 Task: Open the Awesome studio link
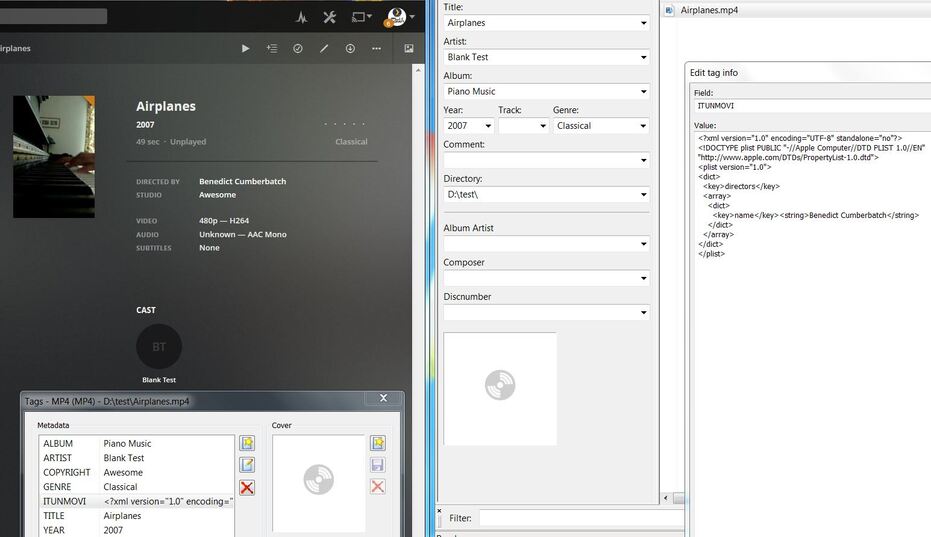pos(217,195)
